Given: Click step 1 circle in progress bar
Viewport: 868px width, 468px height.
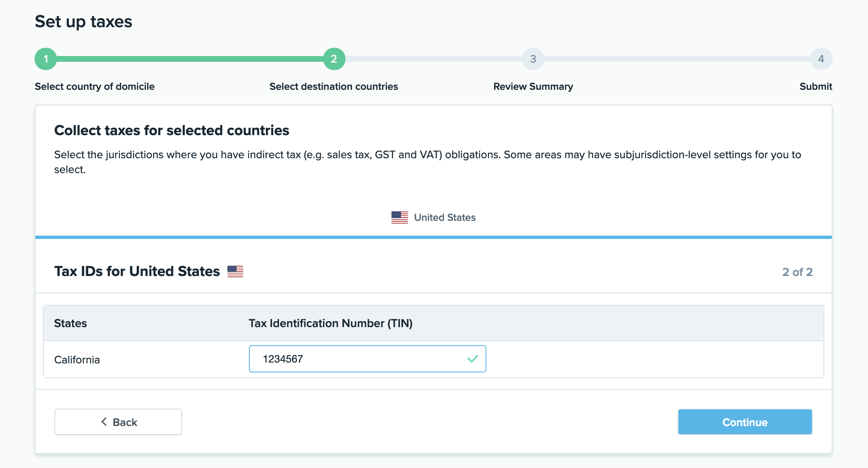Looking at the screenshot, I should [46, 59].
